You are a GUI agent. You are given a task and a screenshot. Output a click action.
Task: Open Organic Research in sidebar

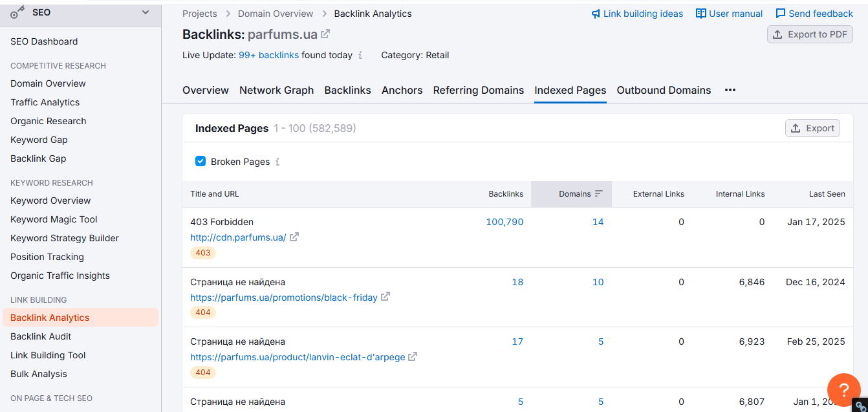click(x=49, y=121)
